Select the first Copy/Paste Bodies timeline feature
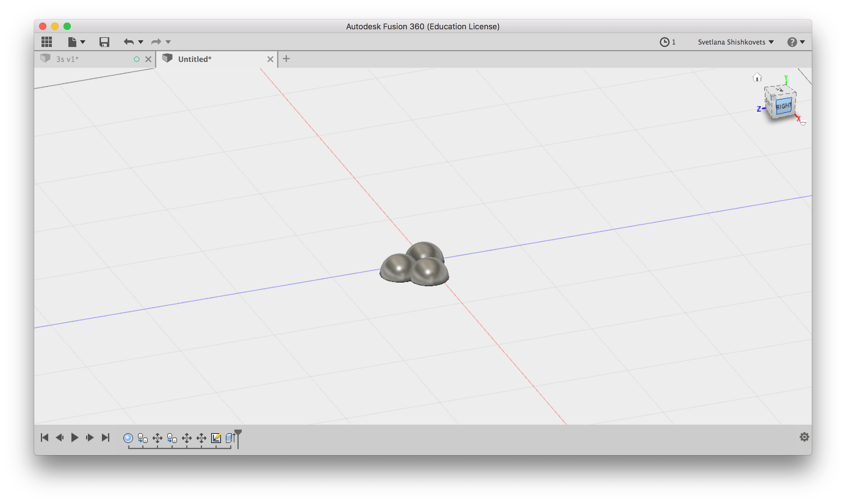The height and width of the screenshot is (504, 846). [143, 438]
